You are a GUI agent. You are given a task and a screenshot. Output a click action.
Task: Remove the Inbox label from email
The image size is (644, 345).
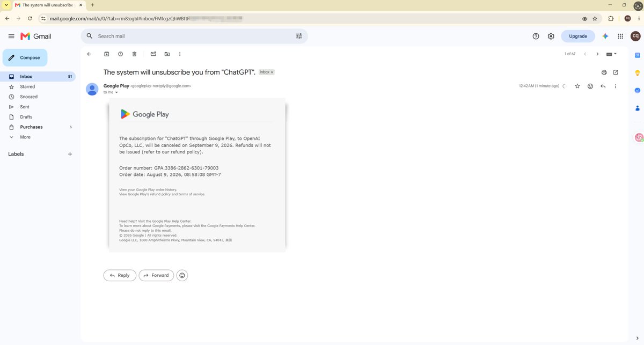click(x=272, y=72)
